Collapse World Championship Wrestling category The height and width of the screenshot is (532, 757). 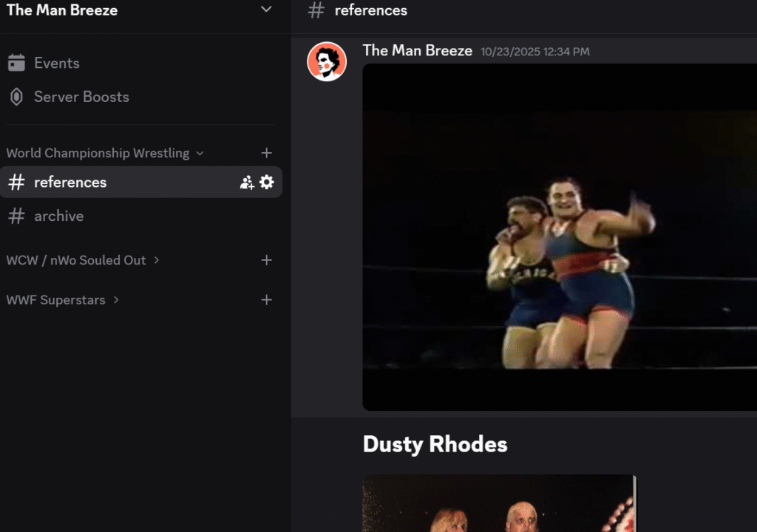point(103,153)
